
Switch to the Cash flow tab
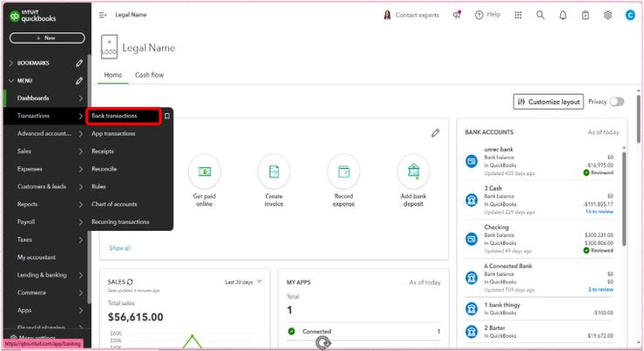pos(149,75)
